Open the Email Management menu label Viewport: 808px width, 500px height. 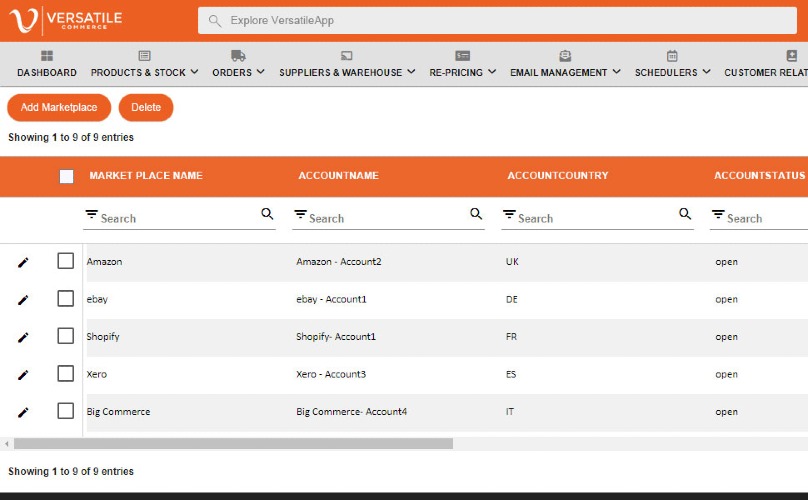[559, 73]
